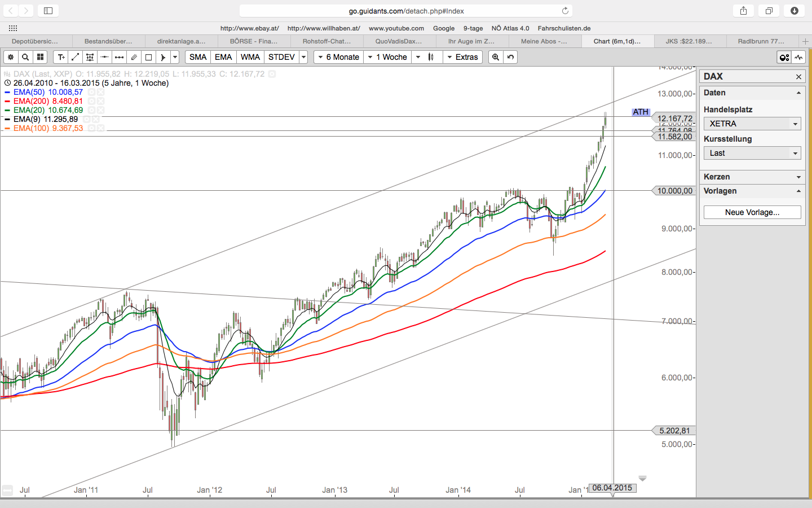Switch to the Rohstoff-Chat... tab
This screenshot has height=508, width=812.
tap(326, 41)
